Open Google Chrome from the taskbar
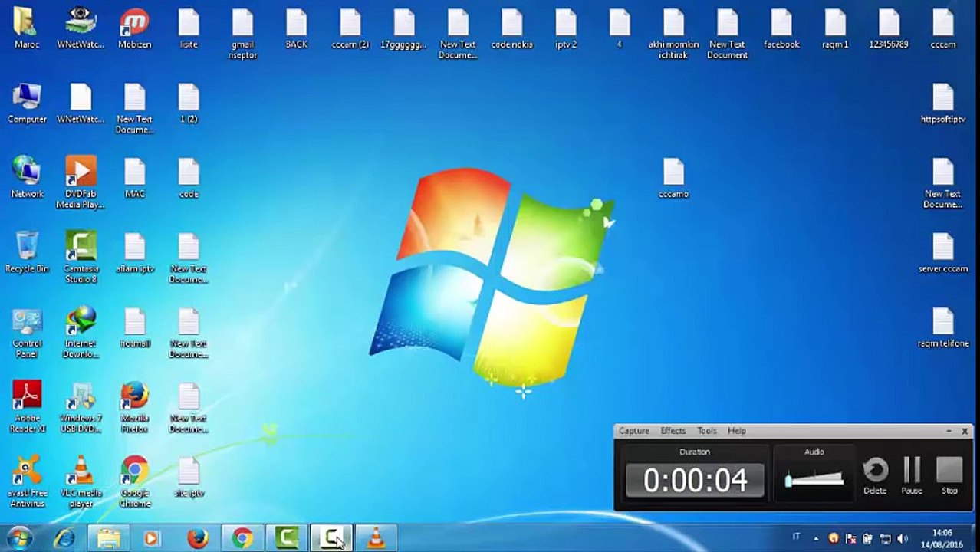The image size is (980, 552). pos(242,538)
